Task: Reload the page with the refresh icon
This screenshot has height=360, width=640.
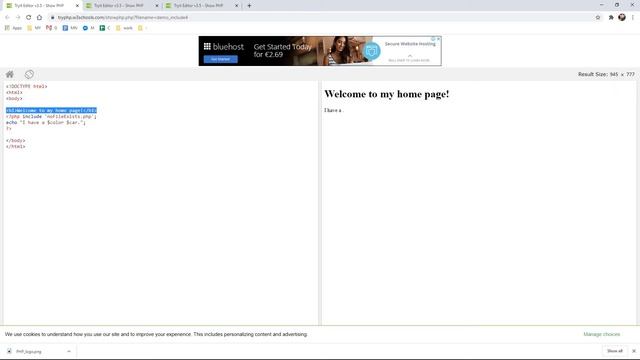Action: coord(29,18)
